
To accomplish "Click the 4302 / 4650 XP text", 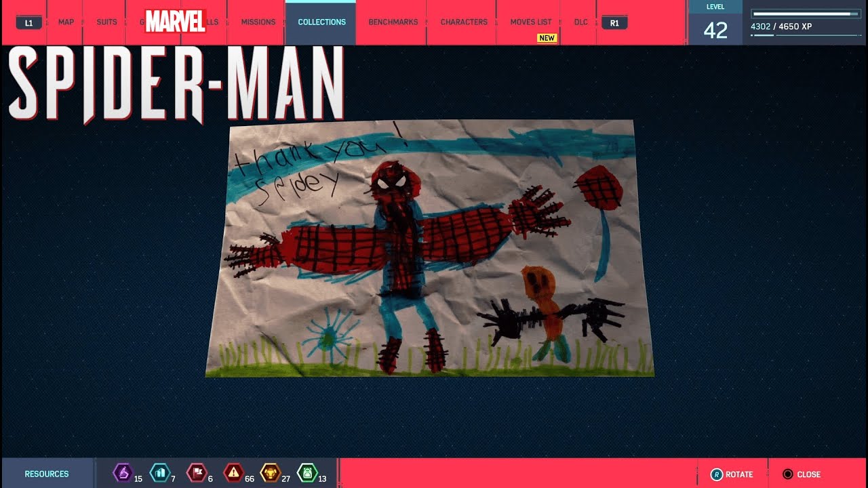I will pos(781,26).
